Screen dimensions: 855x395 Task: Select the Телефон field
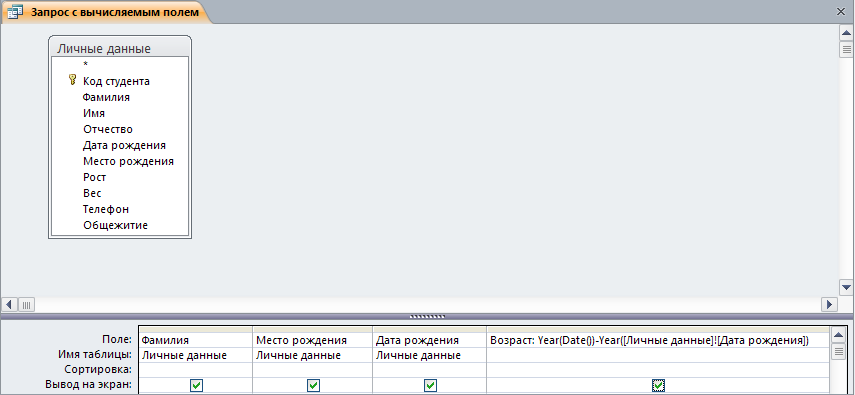point(106,209)
